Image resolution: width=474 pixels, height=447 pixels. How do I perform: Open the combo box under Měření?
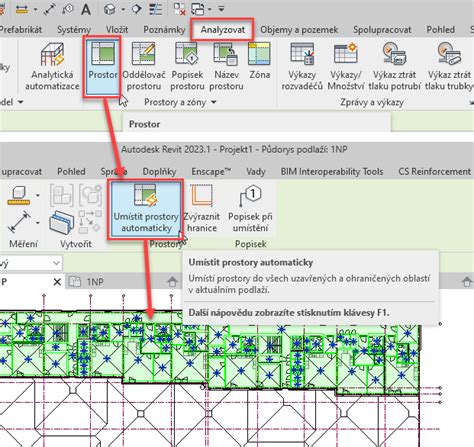point(31,263)
